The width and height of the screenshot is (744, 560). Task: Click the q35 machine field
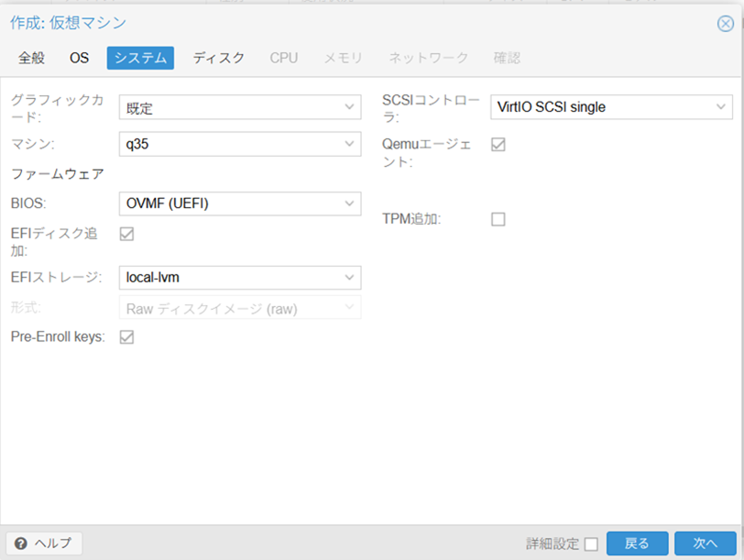coord(240,144)
